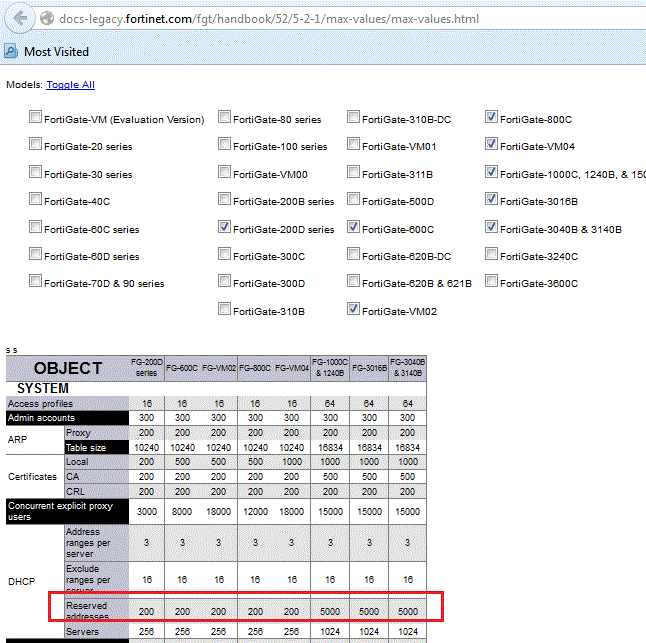Screen dimensions: 646x643
Task: Click the browser back arrow button
Action: (19, 19)
